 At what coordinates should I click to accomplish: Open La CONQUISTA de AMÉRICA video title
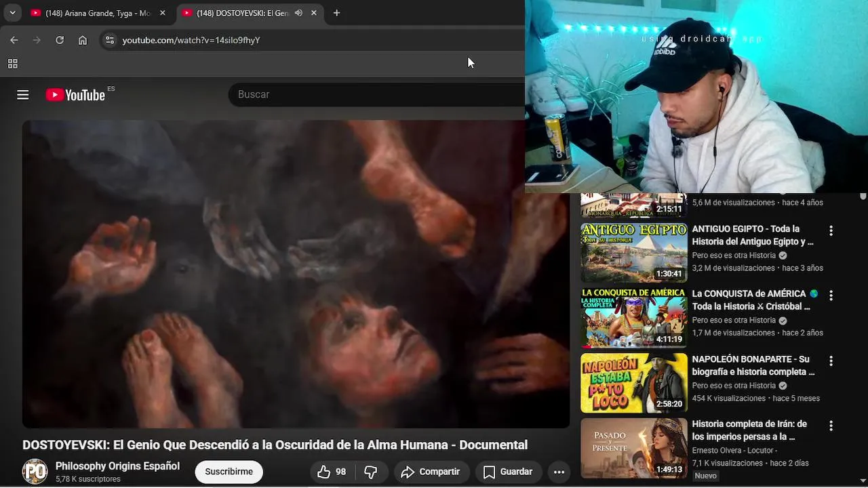(x=754, y=300)
